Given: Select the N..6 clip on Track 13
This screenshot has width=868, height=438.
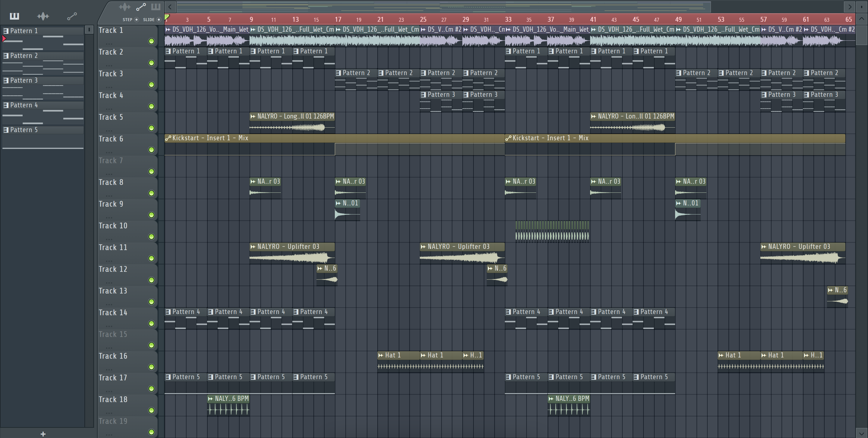Looking at the screenshot, I should [837, 297].
